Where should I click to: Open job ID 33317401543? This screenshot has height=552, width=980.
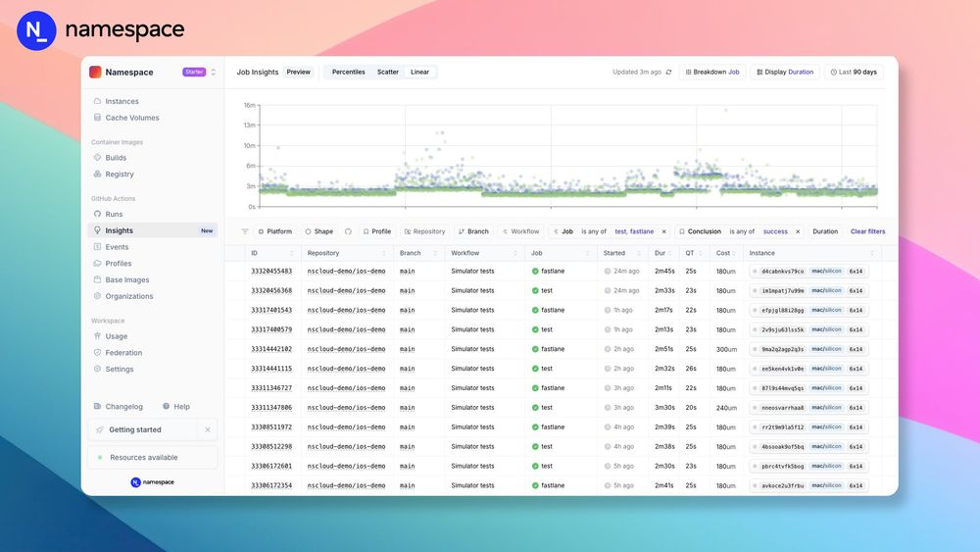(271, 310)
